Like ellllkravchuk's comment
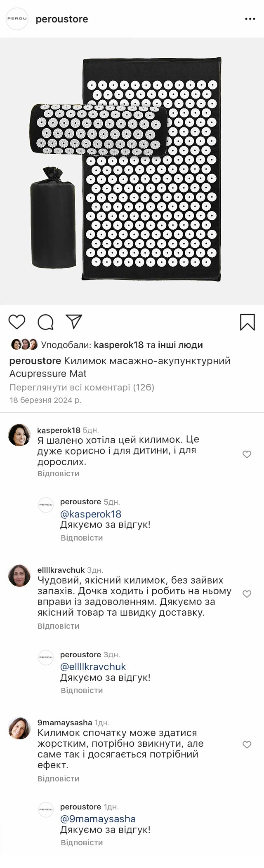The height and width of the screenshot is (868, 264). click(247, 594)
